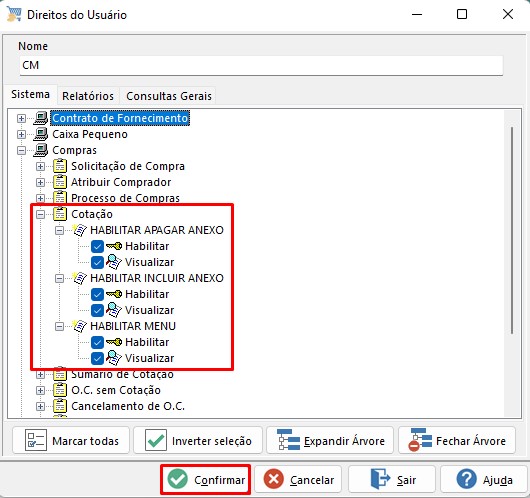Collapse the Compras node
Screen dimensions: 530x498
coord(21,150)
